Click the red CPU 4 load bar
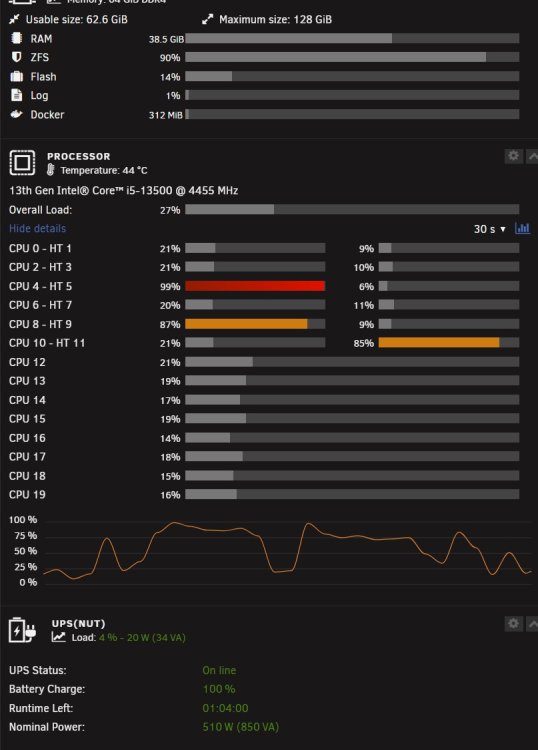 click(x=255, y=286)
